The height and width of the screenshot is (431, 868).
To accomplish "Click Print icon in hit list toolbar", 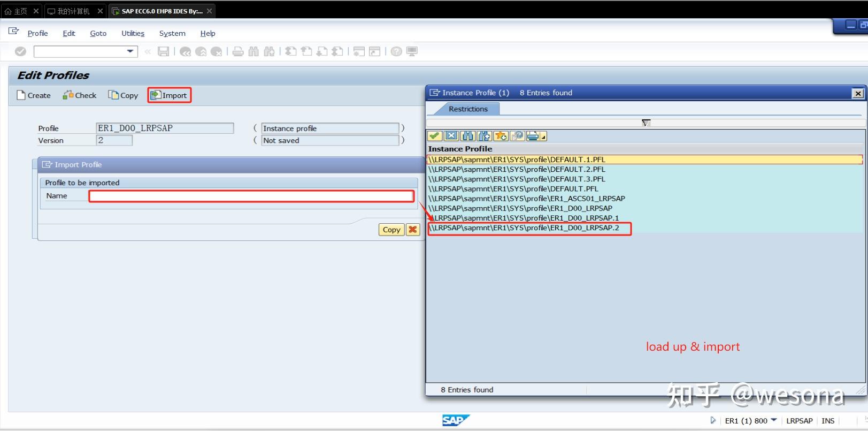I will pyautogui.click(x=533, y=136).
